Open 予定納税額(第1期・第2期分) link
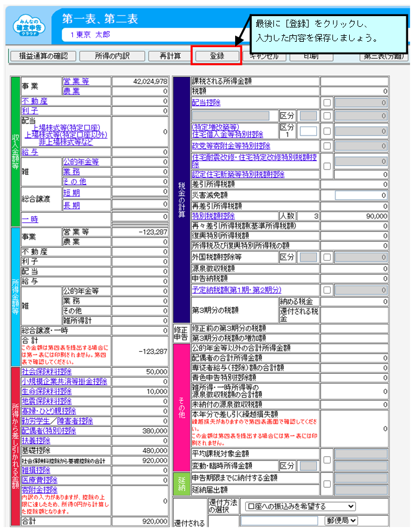 click(x=237, y=290)
